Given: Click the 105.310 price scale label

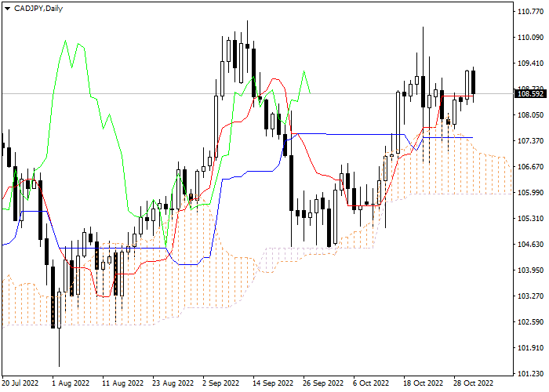Looking at the screenshot, I should point(530,219).
